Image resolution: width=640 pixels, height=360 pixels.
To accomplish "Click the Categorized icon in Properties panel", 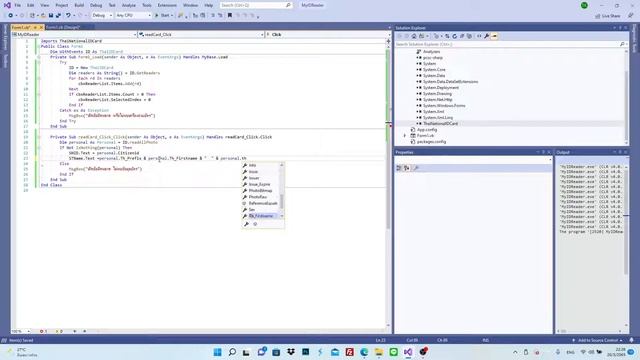I will (x=399, y=168).
